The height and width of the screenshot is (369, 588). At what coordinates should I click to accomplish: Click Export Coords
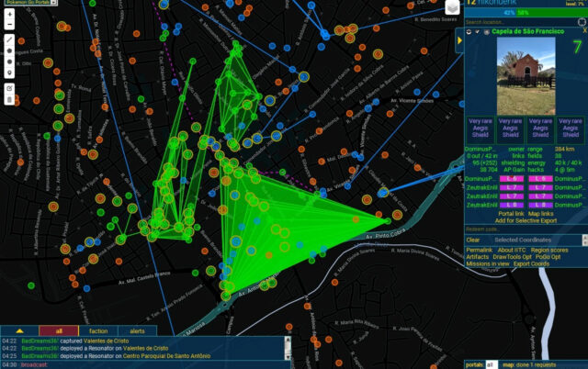coord(531,263)
